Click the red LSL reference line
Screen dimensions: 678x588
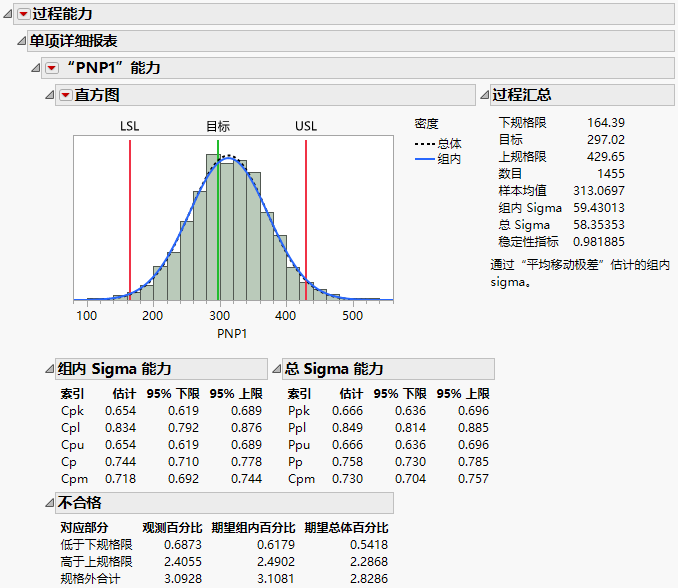tap(130, 220)
